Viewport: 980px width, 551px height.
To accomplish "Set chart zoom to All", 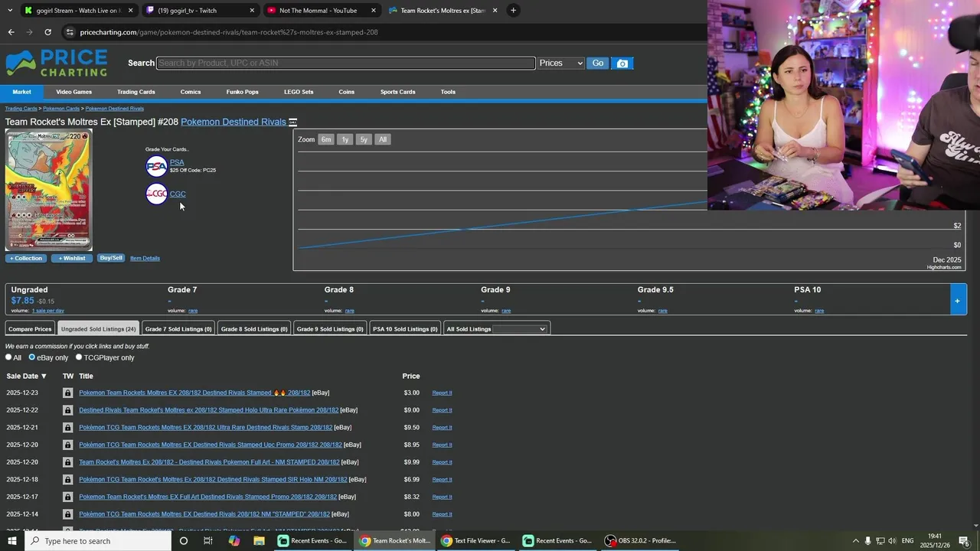I will [x=383, y=139].
